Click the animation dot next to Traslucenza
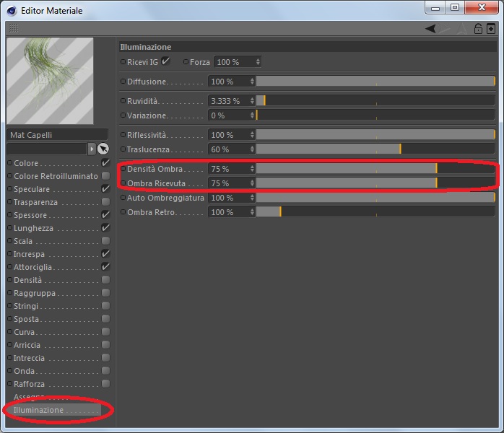The image size is (504, 433). click(123, 149)
